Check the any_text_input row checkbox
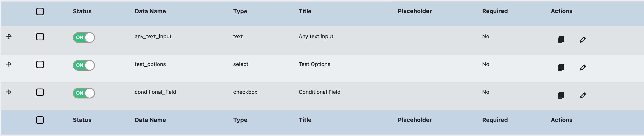Viewport: 644px width, 136px height. pos(40,37)
